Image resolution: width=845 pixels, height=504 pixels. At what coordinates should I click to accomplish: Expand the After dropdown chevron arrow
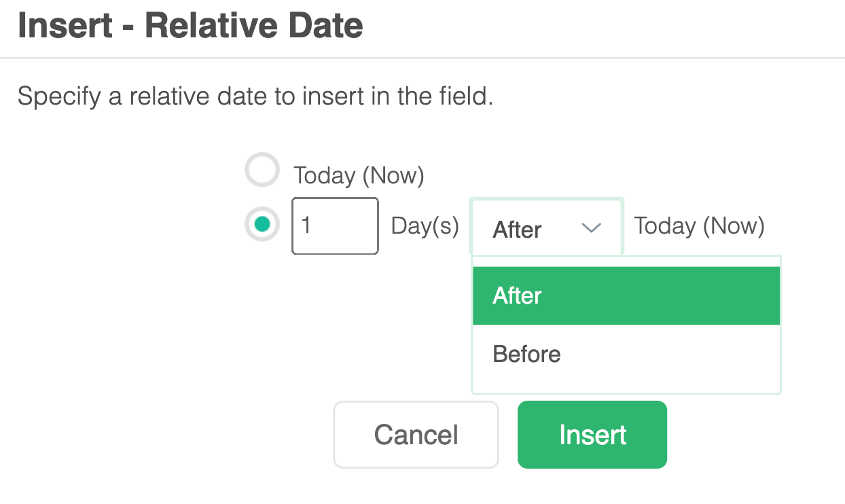592,228
